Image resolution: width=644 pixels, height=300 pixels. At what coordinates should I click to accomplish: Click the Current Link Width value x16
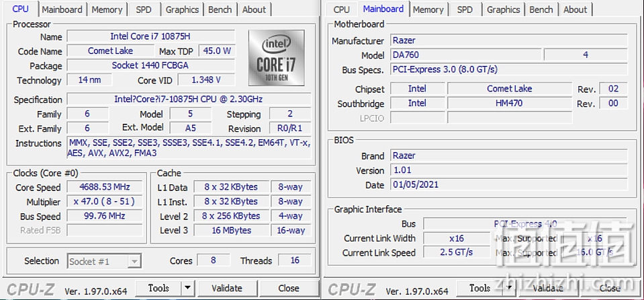click(456, 238)
